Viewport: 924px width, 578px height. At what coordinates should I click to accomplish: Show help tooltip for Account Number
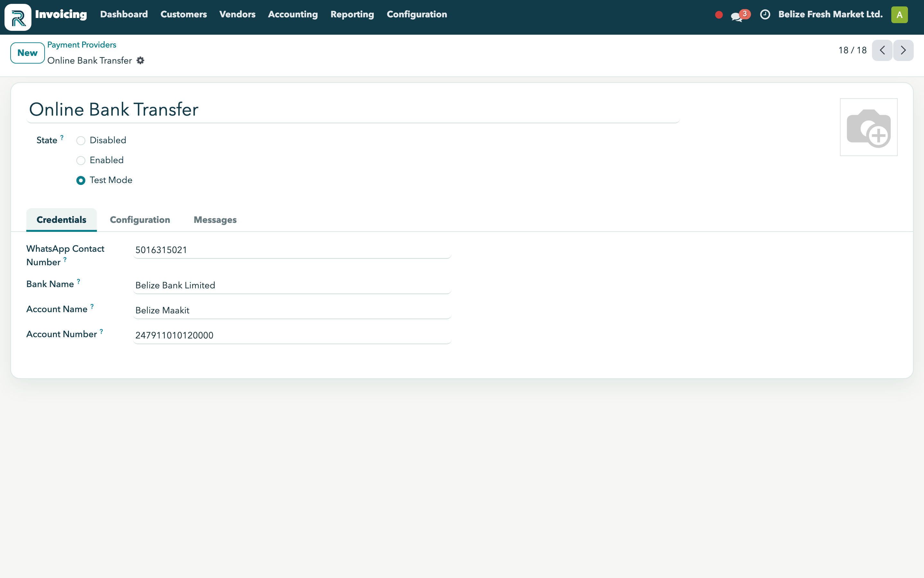[x=101, y=331]
